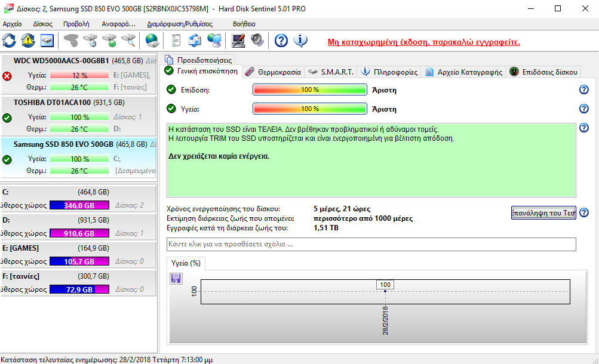Open the Αρχείο menu
The width and height of the screenshot is (599, 364).
tap(12, 24)
